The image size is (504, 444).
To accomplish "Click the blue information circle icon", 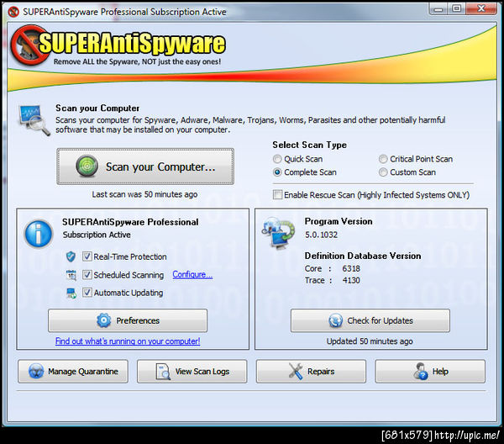I will 39,234.
